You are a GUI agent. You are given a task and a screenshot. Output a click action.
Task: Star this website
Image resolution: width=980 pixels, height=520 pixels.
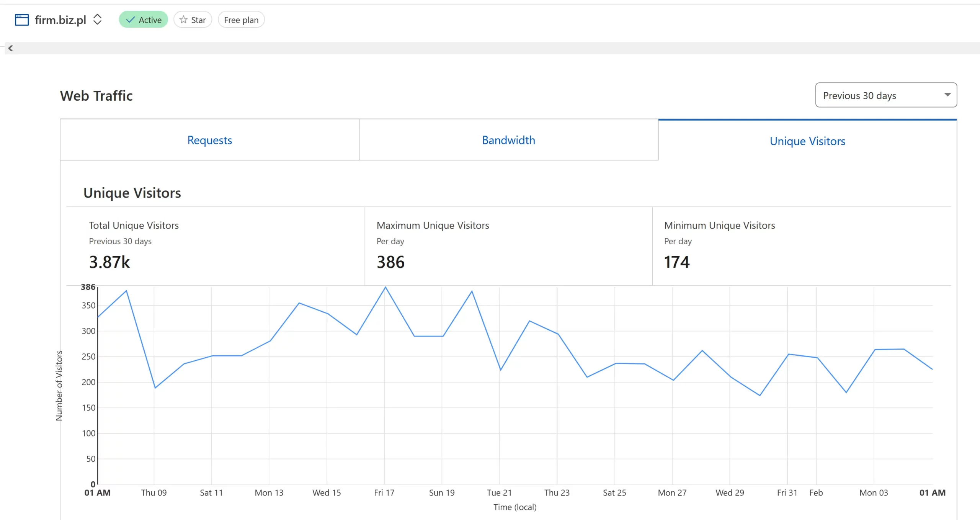tap(193, 20)
